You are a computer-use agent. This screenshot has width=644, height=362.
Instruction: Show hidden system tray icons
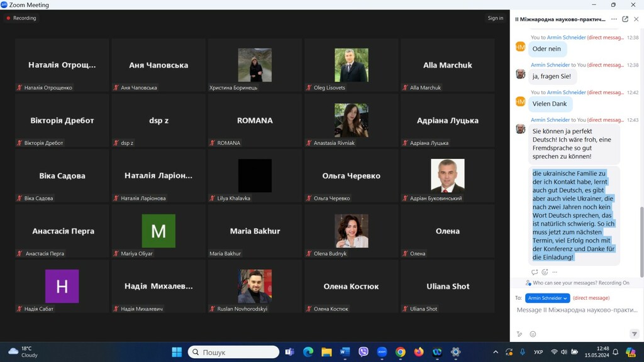(x=496, y=352)
